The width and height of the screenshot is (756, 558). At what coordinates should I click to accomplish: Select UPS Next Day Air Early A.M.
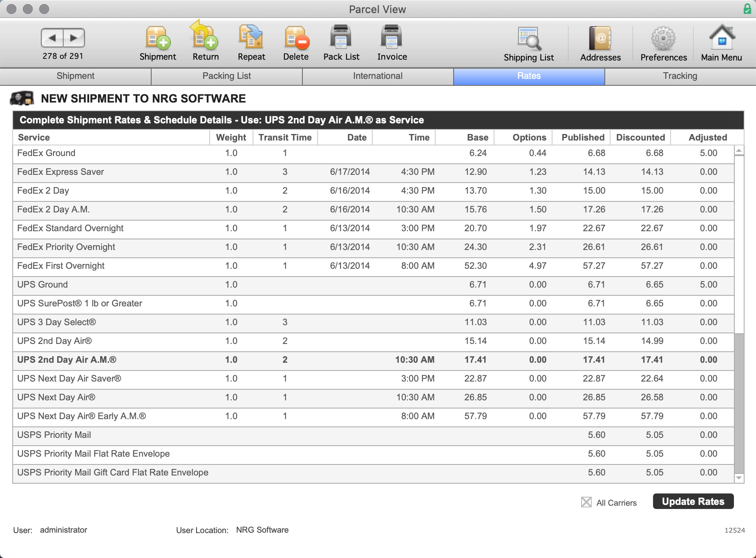[374, 417]
